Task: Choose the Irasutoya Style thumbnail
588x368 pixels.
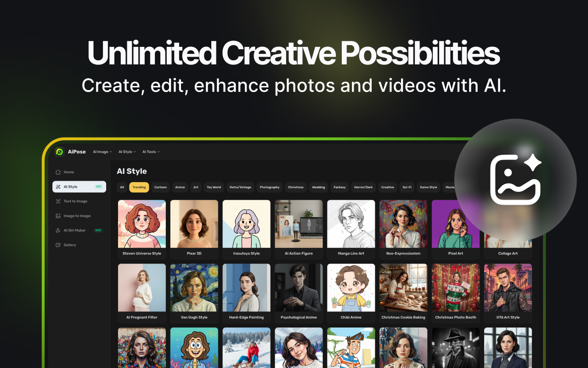Action: [247, 224]
